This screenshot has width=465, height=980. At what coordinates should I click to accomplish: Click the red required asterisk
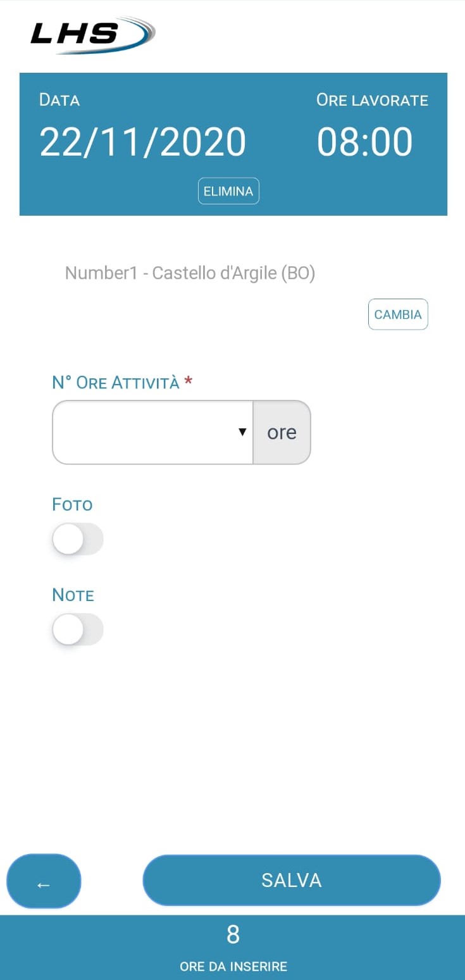(188, 382)
